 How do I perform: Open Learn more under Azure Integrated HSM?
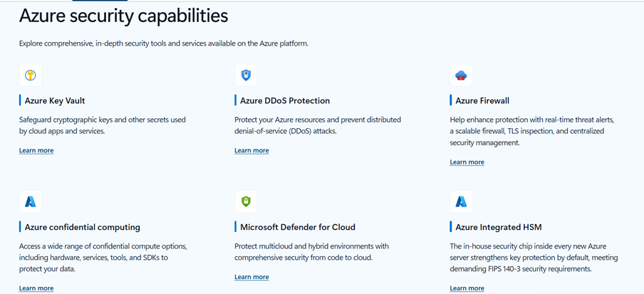467,288
